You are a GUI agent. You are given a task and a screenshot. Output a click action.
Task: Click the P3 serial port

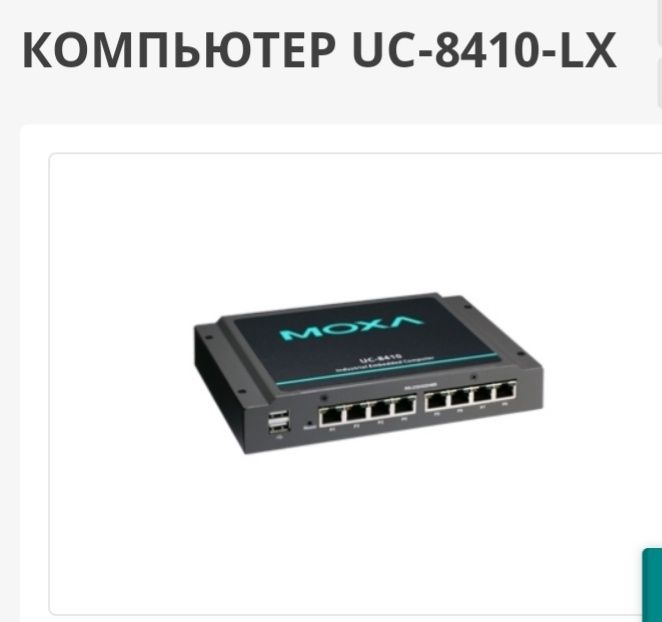(380, 410)
